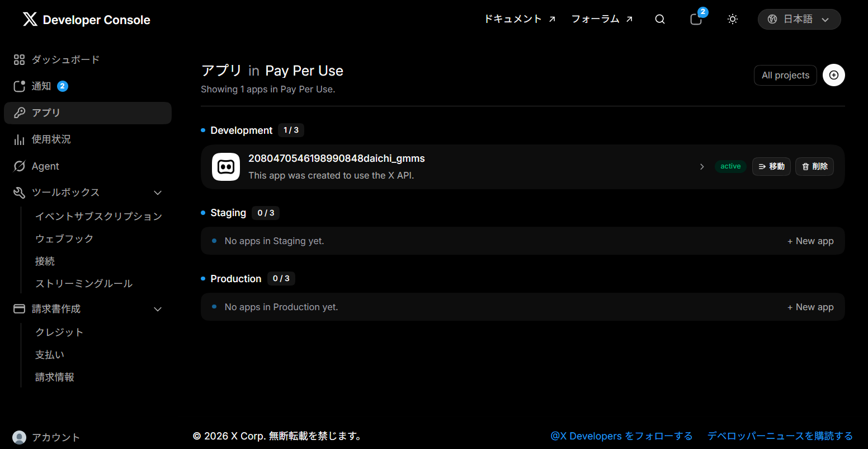Screen dimensions: 868x449
Task: Open デベロッパーニュースを購読する link
Action: tap(780, 436)
